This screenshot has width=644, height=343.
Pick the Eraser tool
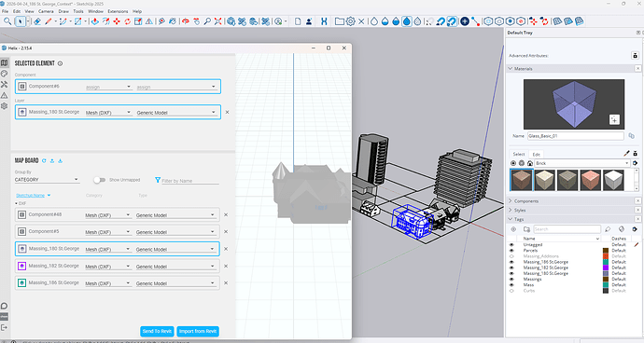(x=37, y=21)
